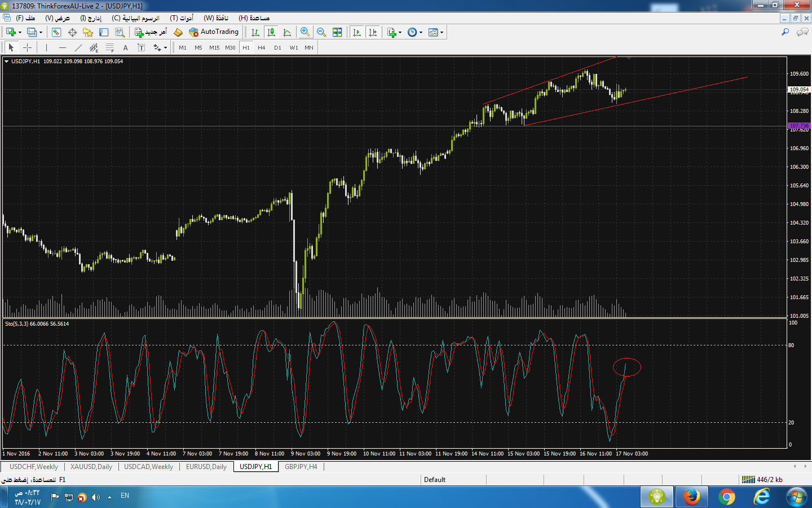The image size is (812, 508).
Task: Select the Text Label tool
Action: click(141, 48)
